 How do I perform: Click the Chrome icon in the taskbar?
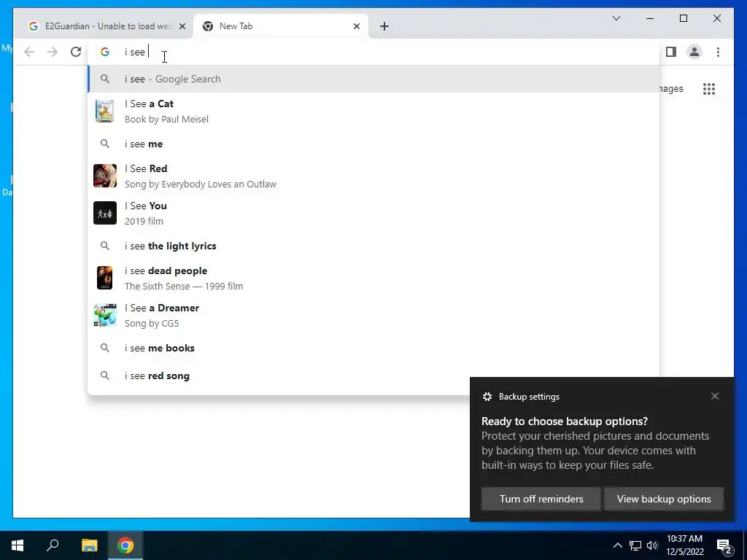125,545
